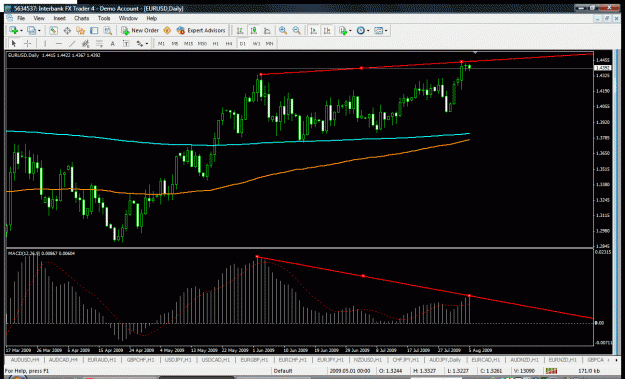Expand the New Chart dropdown arrow
Viewport: 625px width, 379px height.
point(21,31)
